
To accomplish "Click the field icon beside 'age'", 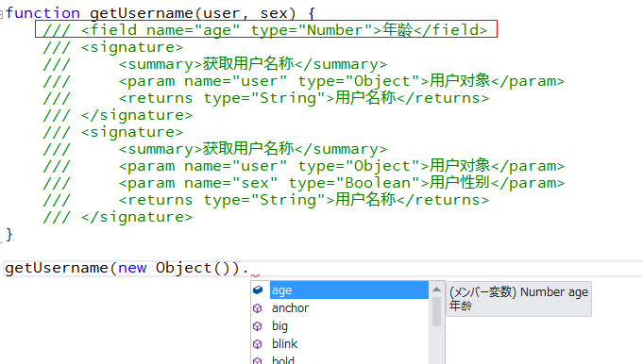I will click(x=258, y=290).
